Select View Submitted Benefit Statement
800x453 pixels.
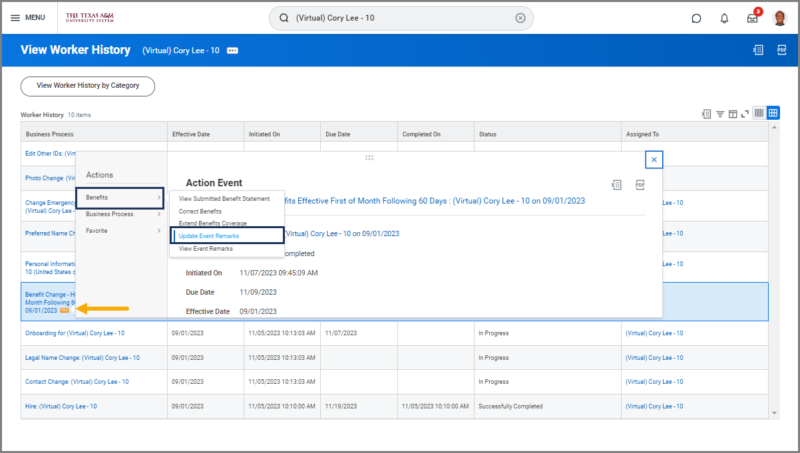click(224, 199)
